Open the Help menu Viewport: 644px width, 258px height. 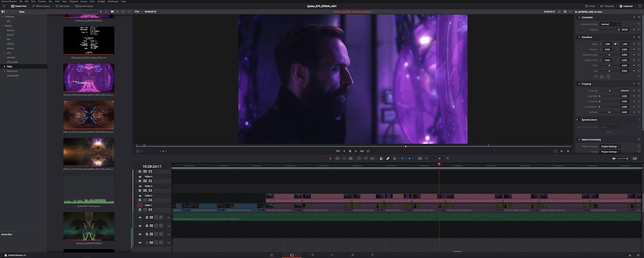tap(123, 2)
